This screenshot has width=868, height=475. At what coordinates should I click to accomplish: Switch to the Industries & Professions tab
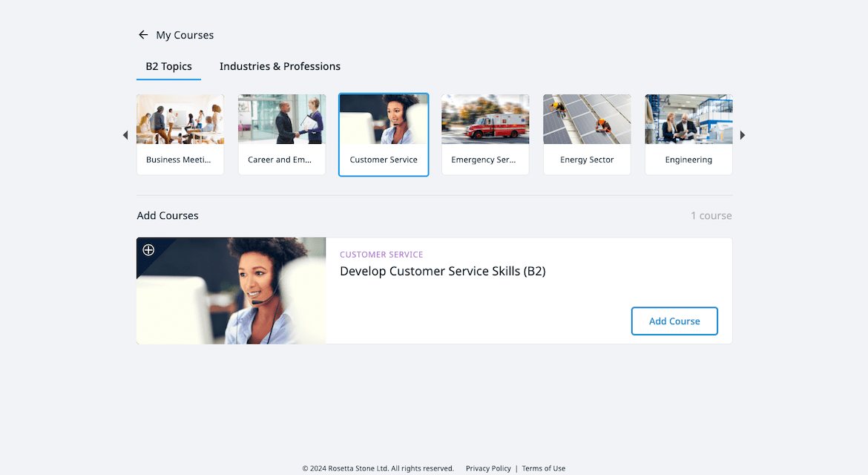[280, 66]
